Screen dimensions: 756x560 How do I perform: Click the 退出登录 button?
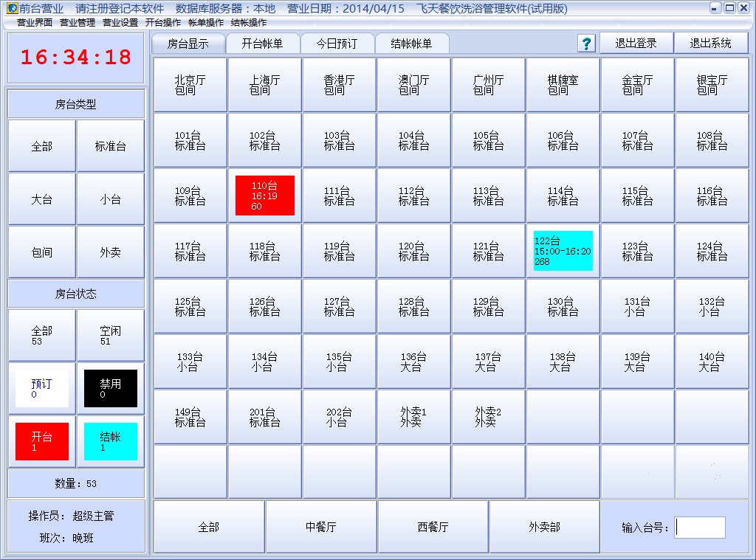636,44
